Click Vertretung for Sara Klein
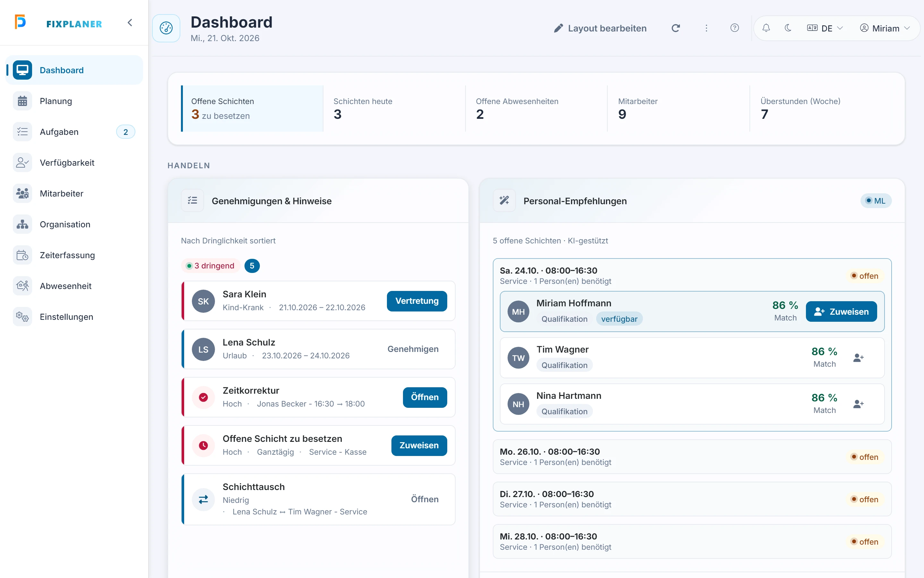924x578 pixels. coord(416,301)
